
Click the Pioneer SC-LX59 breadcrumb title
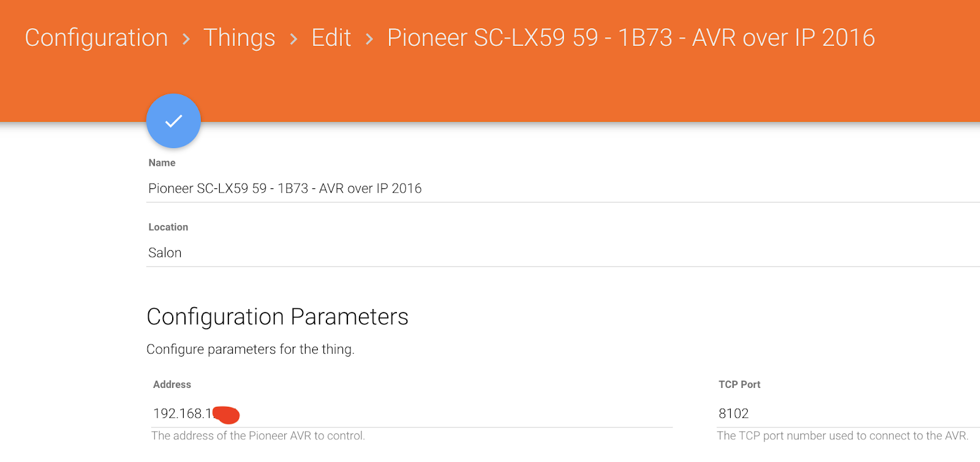click(x=630, y=38)
